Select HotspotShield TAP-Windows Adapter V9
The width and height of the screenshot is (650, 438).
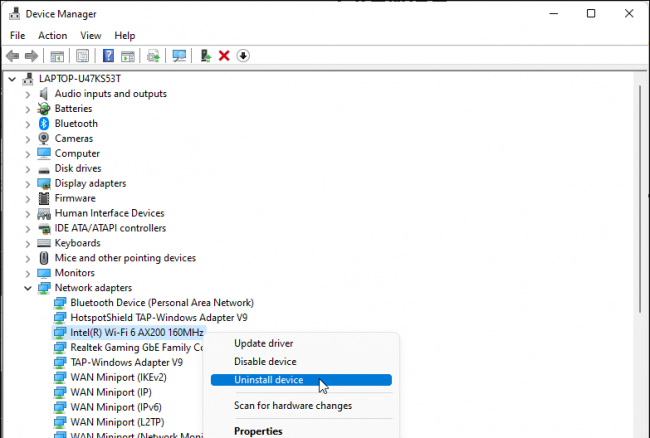point(159,317)
